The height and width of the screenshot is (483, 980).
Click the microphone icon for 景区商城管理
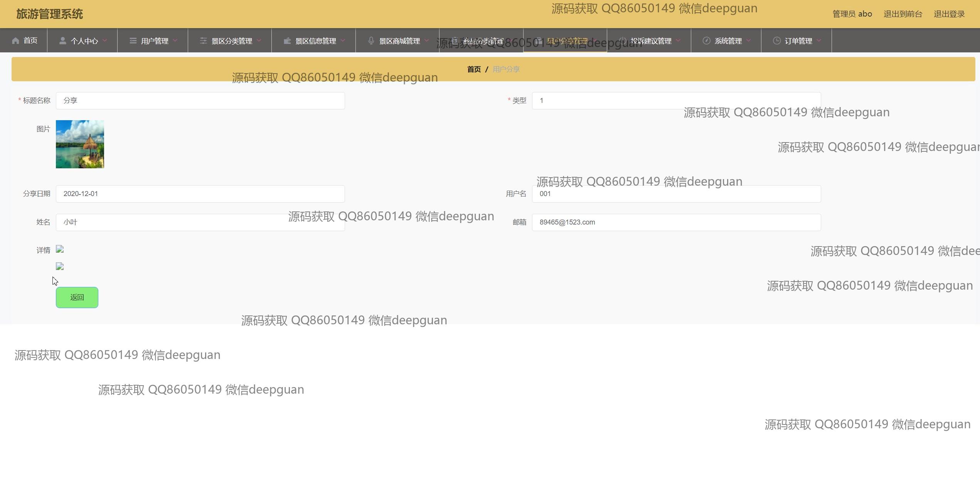tap(371, 41)
